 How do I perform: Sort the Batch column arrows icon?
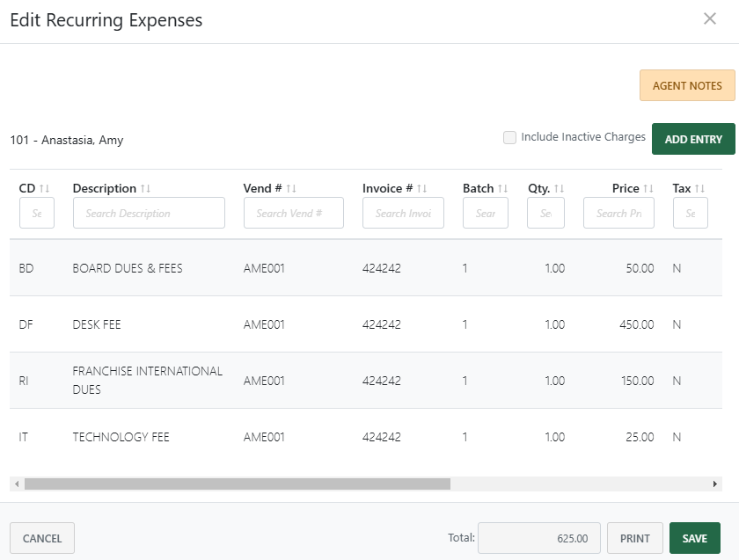coord(502,188)
